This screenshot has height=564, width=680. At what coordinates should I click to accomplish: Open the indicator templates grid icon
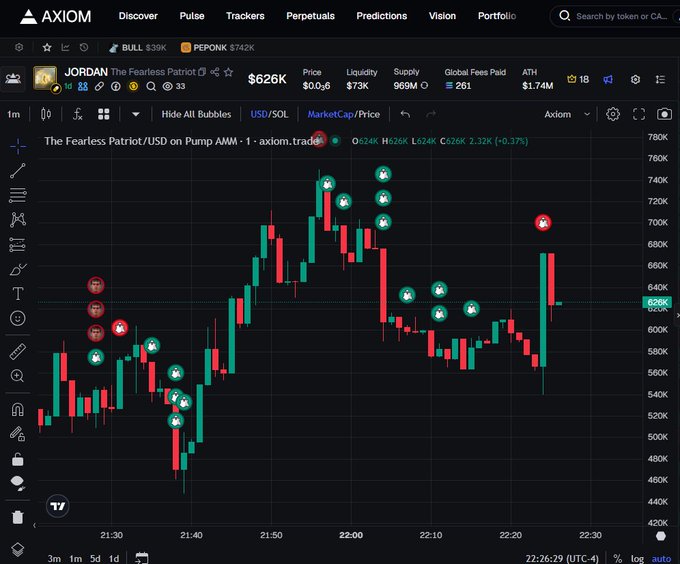click(104, 114)
